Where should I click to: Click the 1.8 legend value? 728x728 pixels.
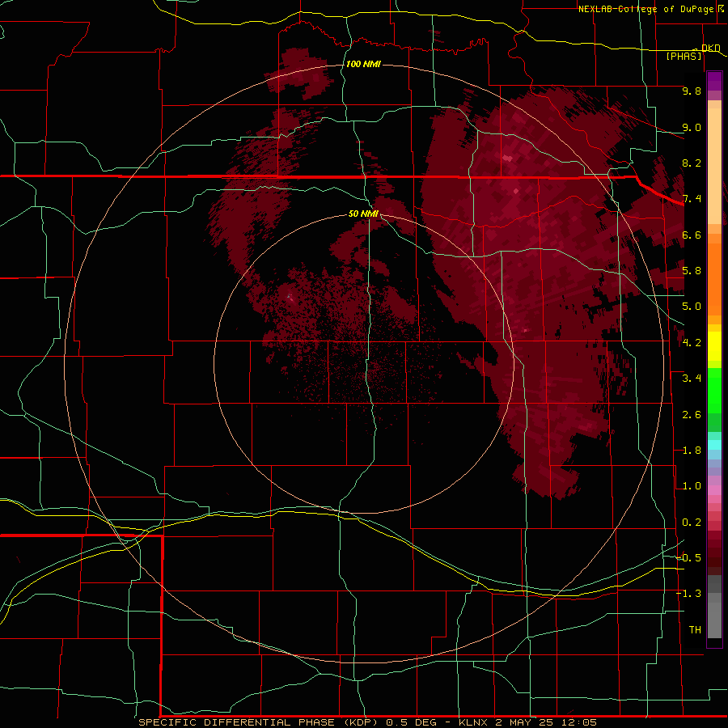point(692,451)
